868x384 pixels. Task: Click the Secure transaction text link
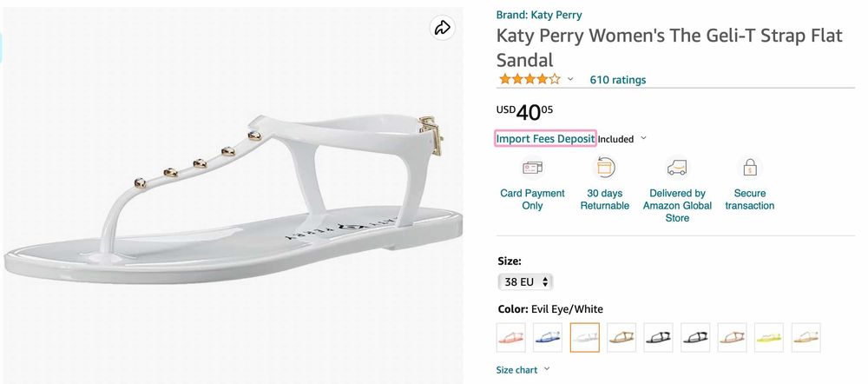tap(749, 199)
